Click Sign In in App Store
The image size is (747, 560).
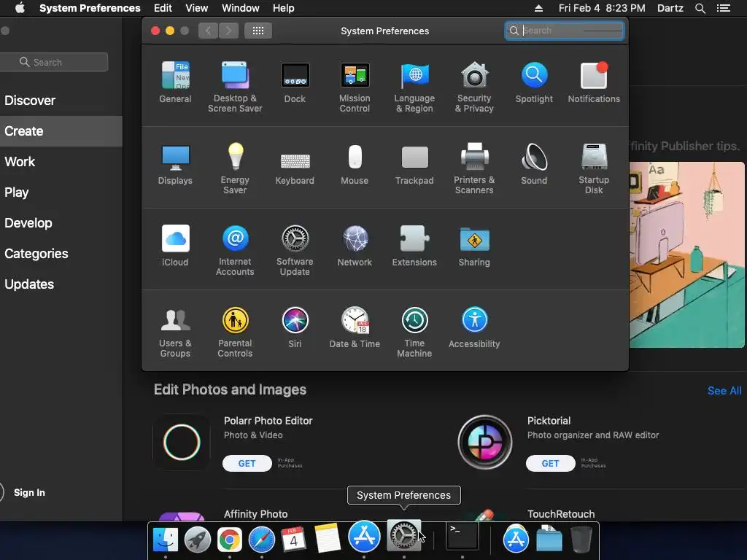coord(29,492)
